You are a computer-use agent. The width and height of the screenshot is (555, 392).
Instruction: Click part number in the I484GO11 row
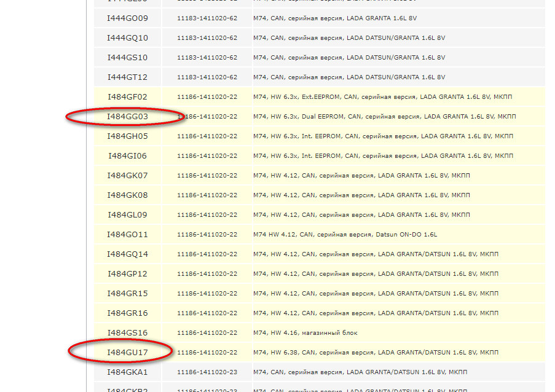point(207,235)
